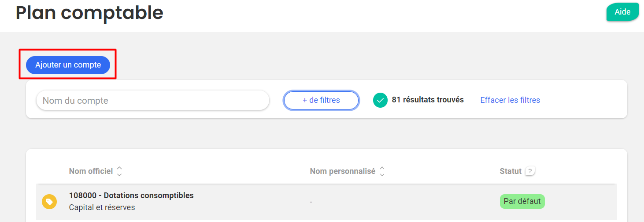Click the yellow tag icon of account 108000
The width and height of the screenshot is (644, 222).
point(49,202)
